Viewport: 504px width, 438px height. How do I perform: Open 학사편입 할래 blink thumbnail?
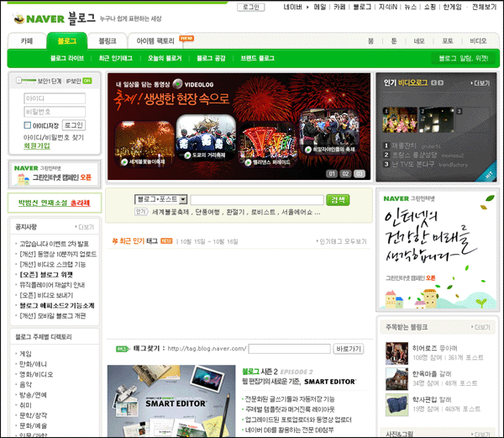click(x=396, y=404)
